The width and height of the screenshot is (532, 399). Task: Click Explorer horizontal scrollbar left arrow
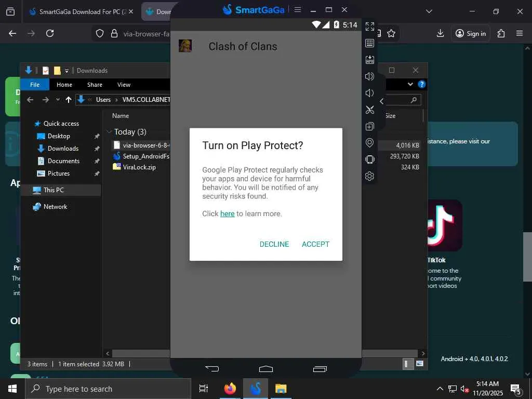click(108, 353)
